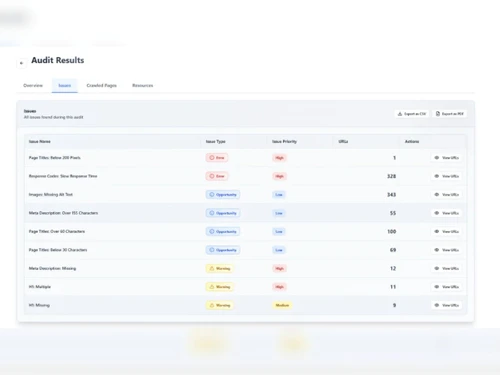Viewport: 500px width, 375px height.
Task: Click the URL count 55
Action: 393,213
